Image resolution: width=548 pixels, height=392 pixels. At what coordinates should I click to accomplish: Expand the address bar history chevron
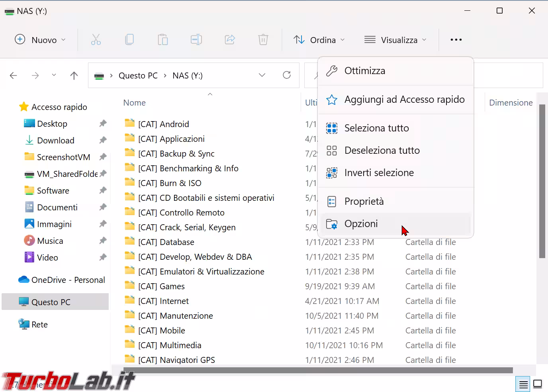pos(262,75)
